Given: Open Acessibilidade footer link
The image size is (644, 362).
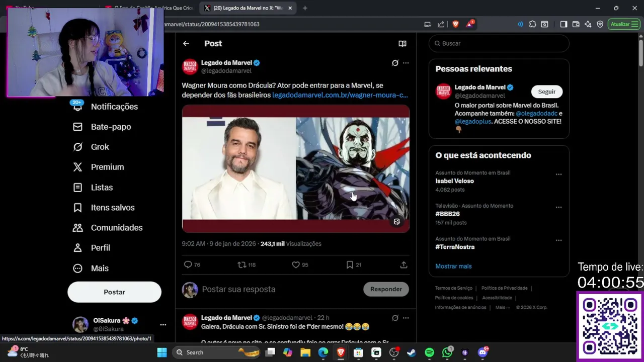Looking at the screenshot, I should click(497, 298).
